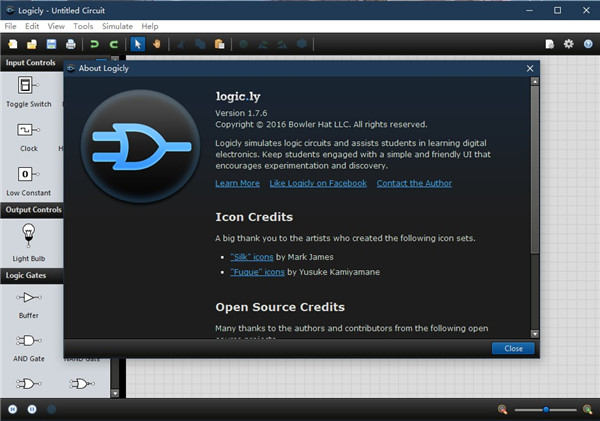
Task: Close About Logicly with the X
Action: point(530,69)
